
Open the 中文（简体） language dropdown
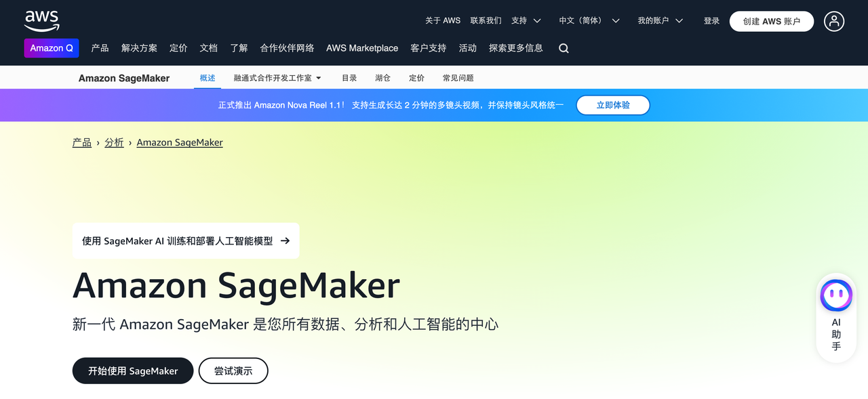589,21
